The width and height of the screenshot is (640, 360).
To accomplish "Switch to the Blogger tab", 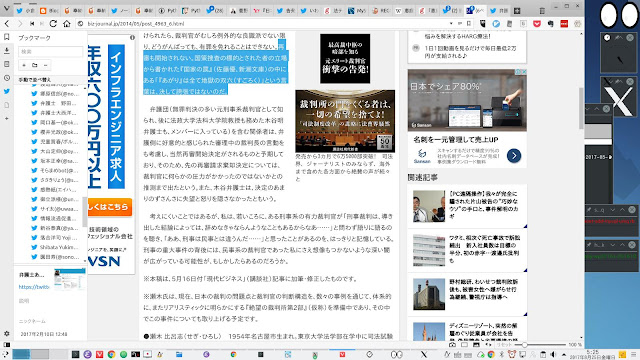I will coord(49,11).
